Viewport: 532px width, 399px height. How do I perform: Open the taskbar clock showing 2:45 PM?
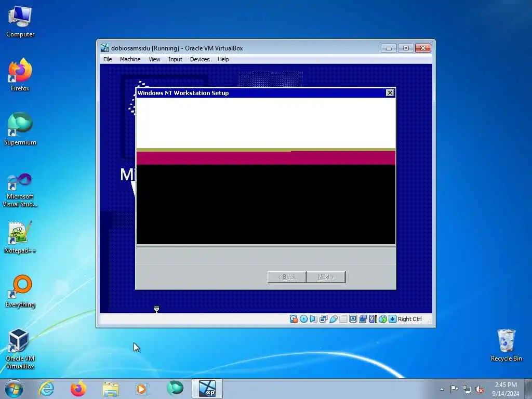click(x=506, y=389)
